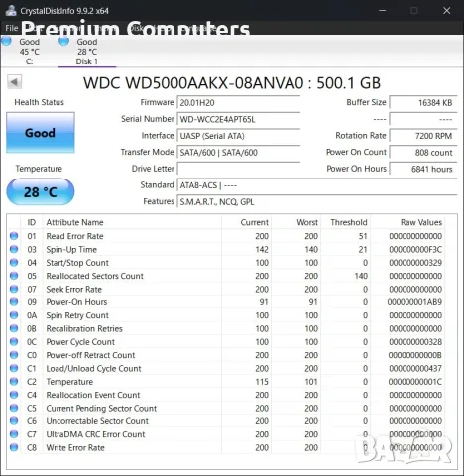The width and height of the screenshot is (464, 476).
Task: Click the status dot for Write Error Rate
Action: point(14,447)
